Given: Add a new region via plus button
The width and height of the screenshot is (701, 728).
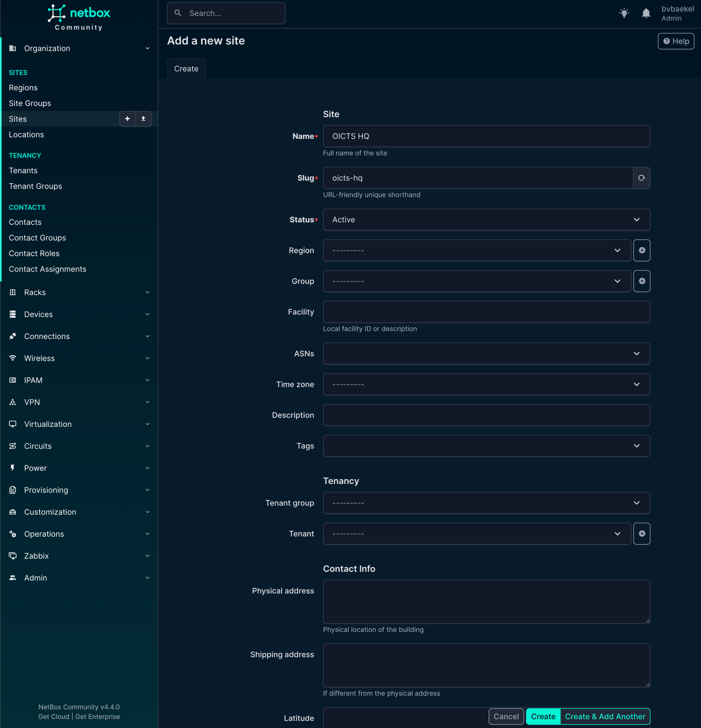Looking at the screenshot, I should (642, 250).
